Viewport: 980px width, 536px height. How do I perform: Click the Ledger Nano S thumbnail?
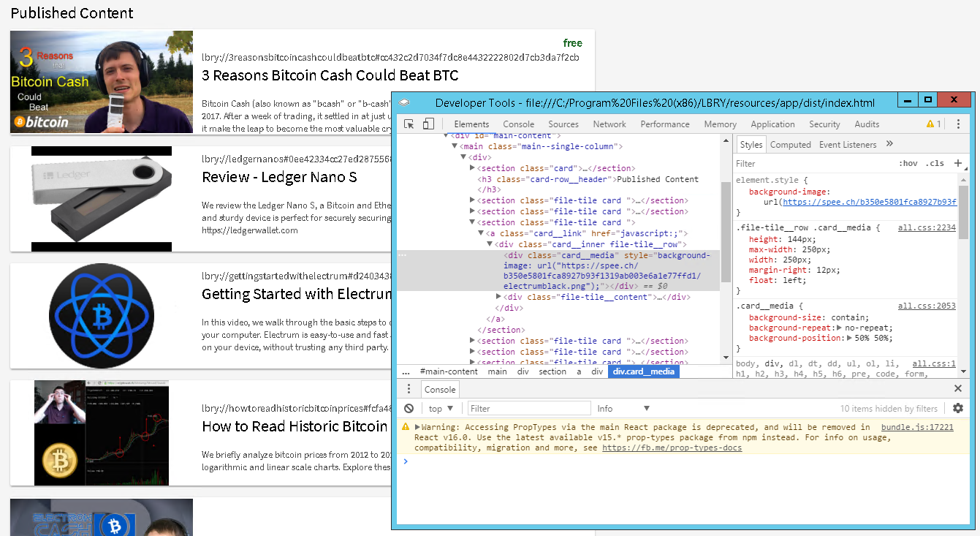pos(102,199)
